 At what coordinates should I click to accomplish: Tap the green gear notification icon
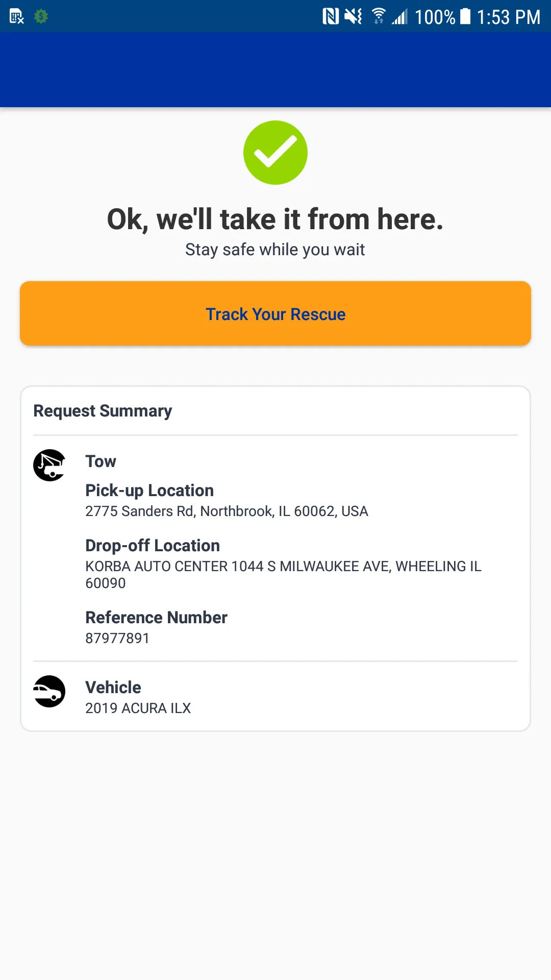pyautogui.click(x=41, y=17)
